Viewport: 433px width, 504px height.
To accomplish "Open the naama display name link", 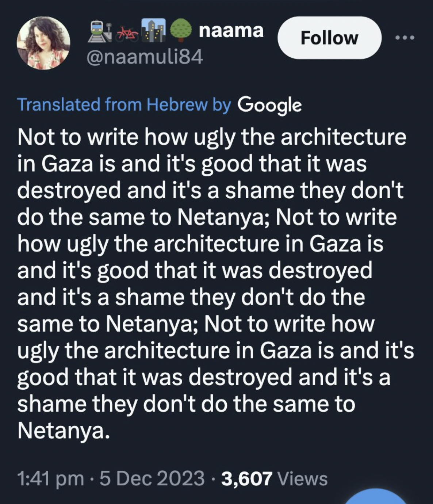I will point(231,30).
